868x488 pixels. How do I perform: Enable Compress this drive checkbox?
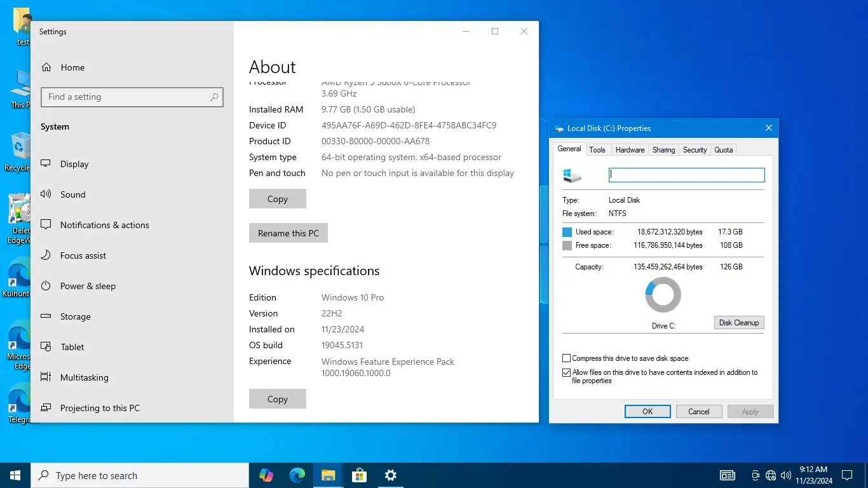tap(567, 358)
